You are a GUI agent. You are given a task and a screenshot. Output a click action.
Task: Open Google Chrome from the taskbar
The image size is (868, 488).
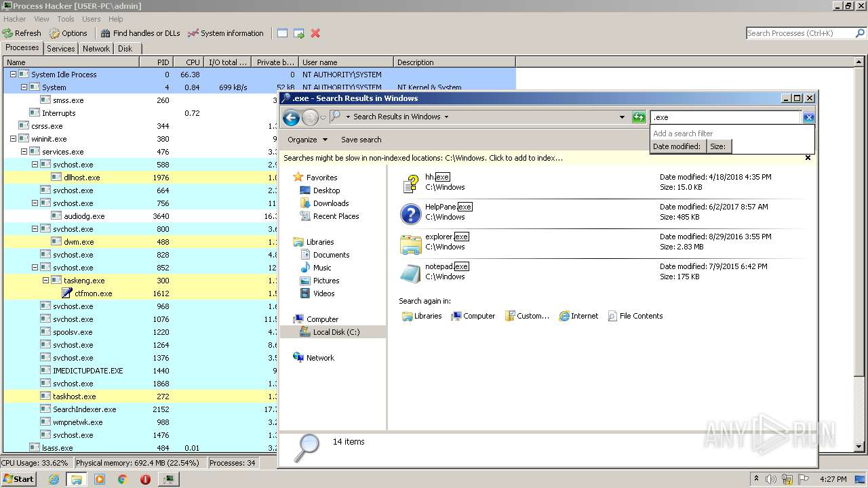(x=122, y=479)
